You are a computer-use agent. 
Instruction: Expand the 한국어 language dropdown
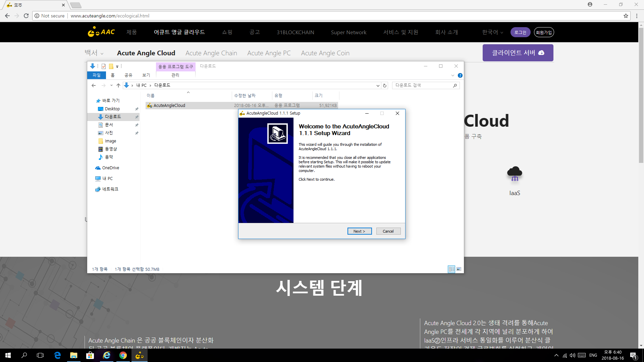pyautogui.click(x=492, y=32)
